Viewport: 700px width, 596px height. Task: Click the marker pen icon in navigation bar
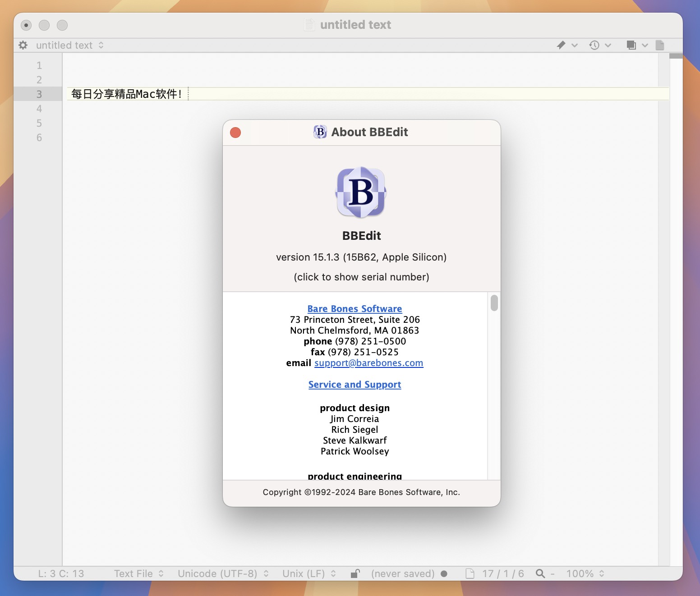(561, 45)
